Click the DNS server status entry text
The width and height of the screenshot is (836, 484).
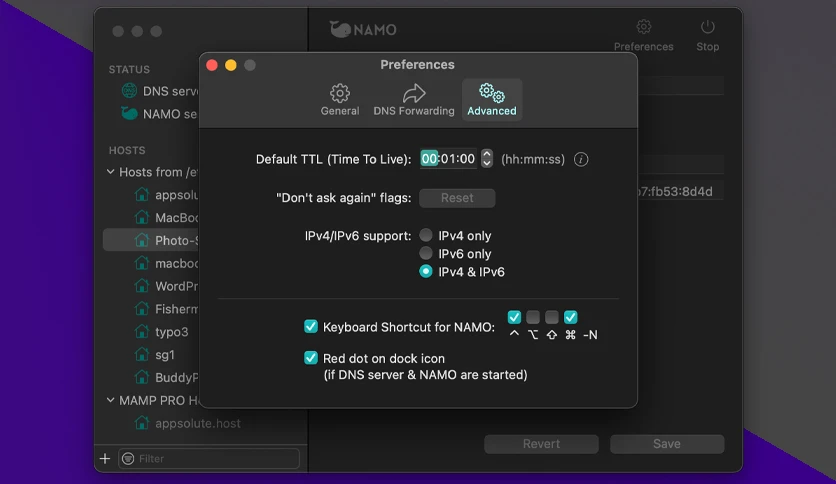click(171, 91)
